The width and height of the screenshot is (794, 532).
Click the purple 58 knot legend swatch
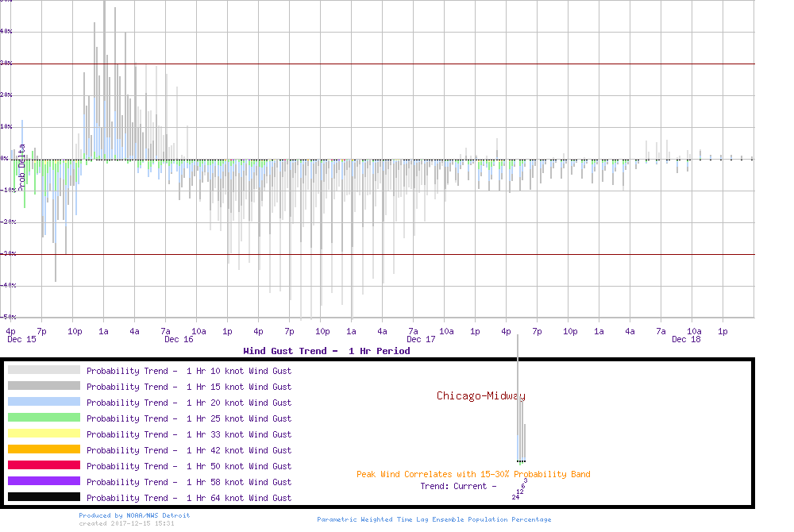click(x=44, y=481)
